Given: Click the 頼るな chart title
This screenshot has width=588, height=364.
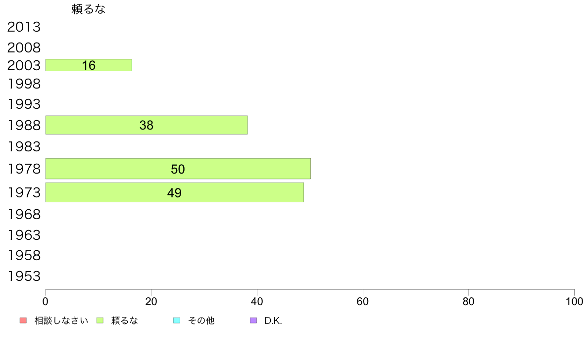Looking at the screenshot, I should pyautogui.click(x=89, y=9).
